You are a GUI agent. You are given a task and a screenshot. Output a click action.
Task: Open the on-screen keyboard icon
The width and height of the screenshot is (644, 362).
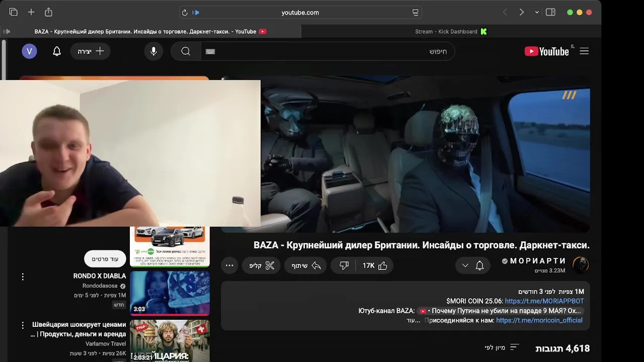tap(210, 51)
